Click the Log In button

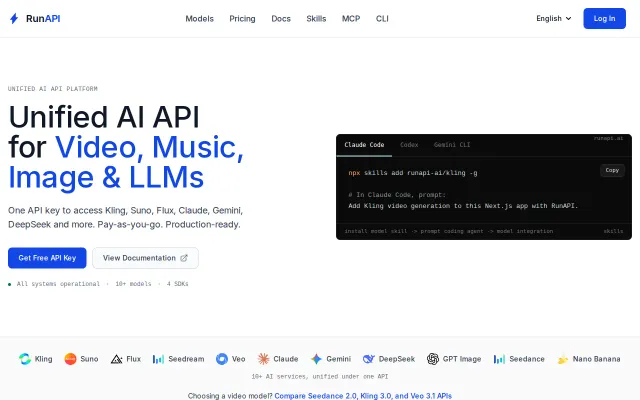pyautogui.click(x=604, y=18)
